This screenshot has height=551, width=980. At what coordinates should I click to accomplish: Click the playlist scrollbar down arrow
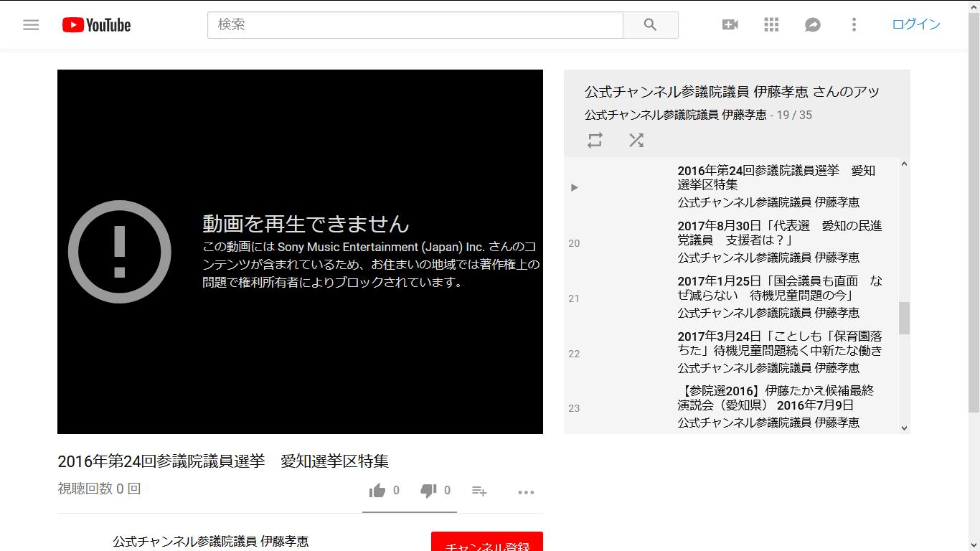[x=904, y=428]
